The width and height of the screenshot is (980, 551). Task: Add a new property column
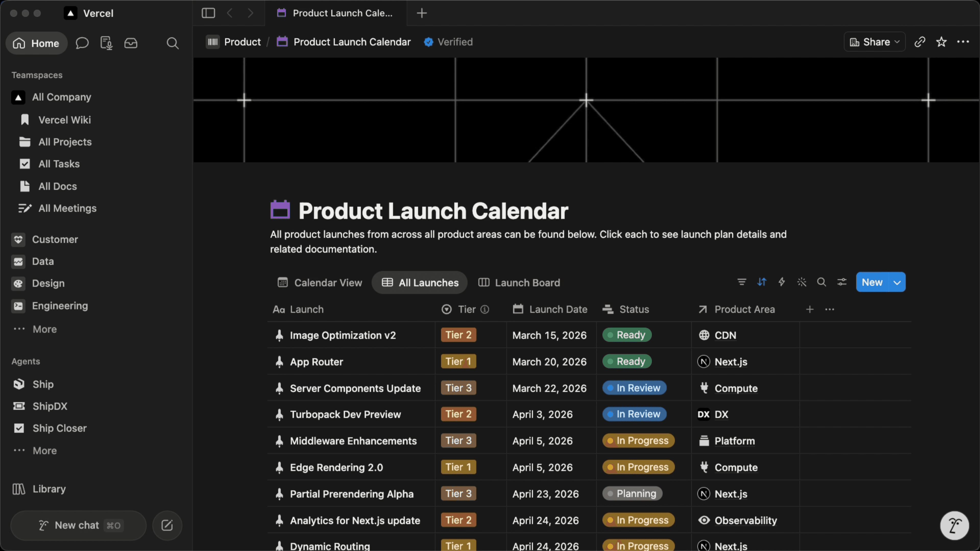pos(809,309)
